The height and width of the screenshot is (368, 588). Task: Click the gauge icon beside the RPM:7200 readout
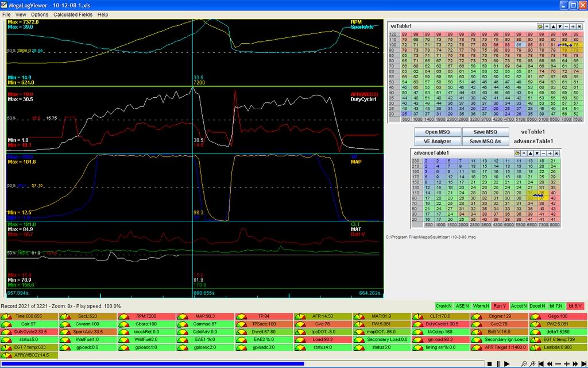click(x=124, y=316)
